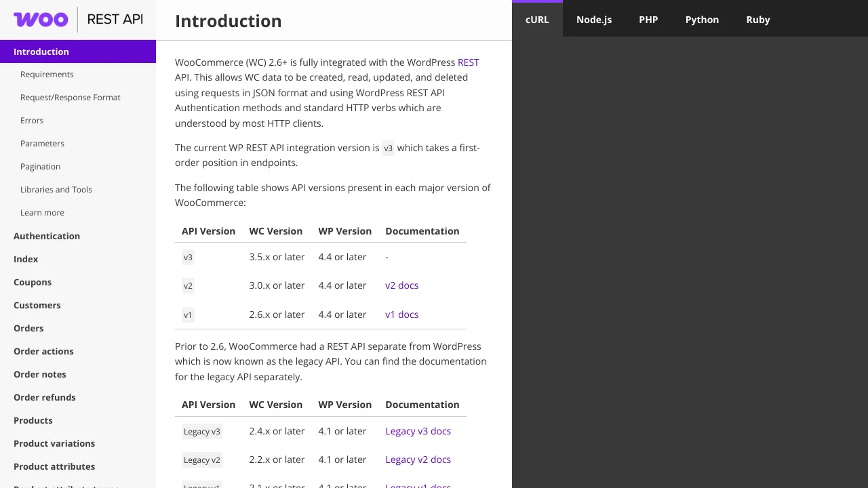Image resolution: width=868 pixels, height=488 pixels.
Task: Open the v2 docs link
Action: tap(402, 285)
